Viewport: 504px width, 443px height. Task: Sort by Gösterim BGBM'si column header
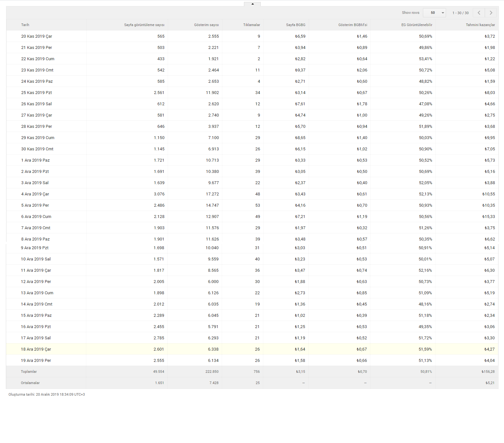click(352, 25)
